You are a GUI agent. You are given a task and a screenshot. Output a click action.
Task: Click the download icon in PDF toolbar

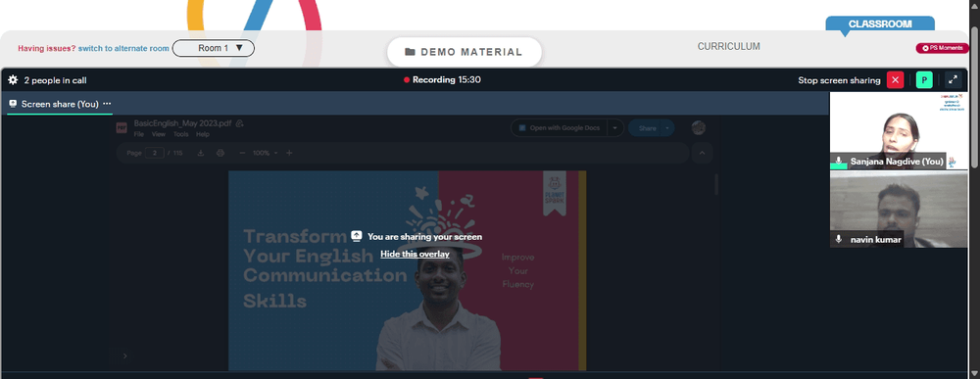click(201, 153)
